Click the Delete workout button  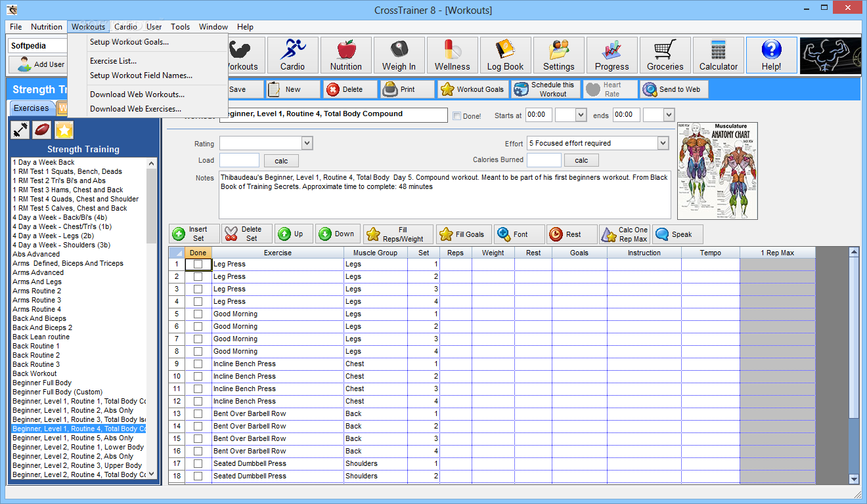pyautogui.click(x=350, y=89)
